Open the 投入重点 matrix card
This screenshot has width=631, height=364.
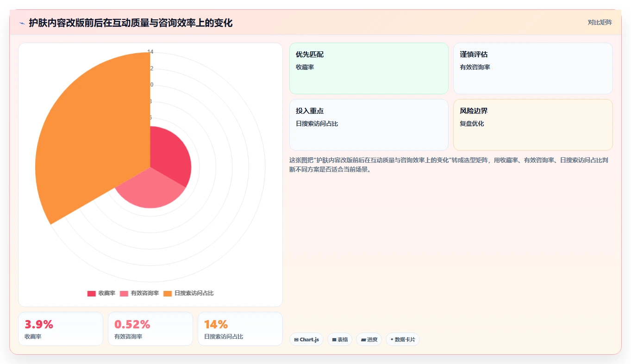369,125
